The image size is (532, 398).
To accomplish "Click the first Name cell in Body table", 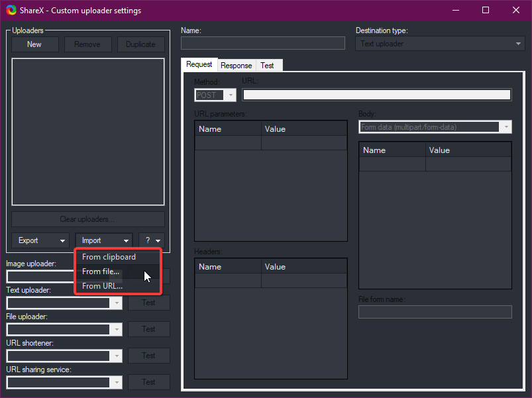I will click(392, 164).
